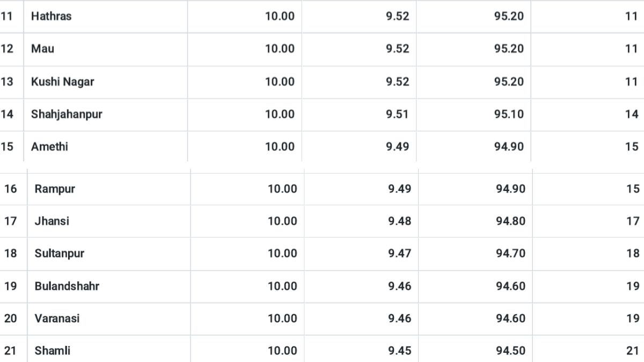
Task: Click the Sultanpur district name
Action: click(60, 254)
